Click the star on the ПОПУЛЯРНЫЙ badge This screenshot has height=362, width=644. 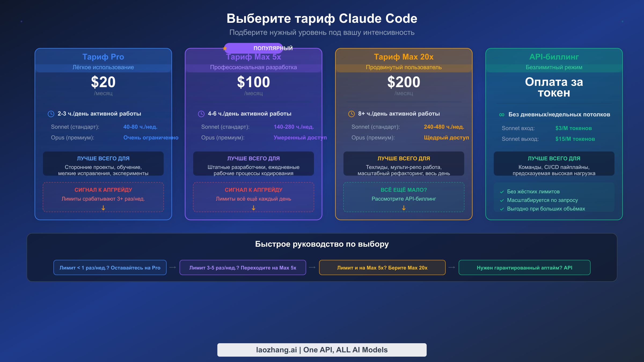[225, 49]
